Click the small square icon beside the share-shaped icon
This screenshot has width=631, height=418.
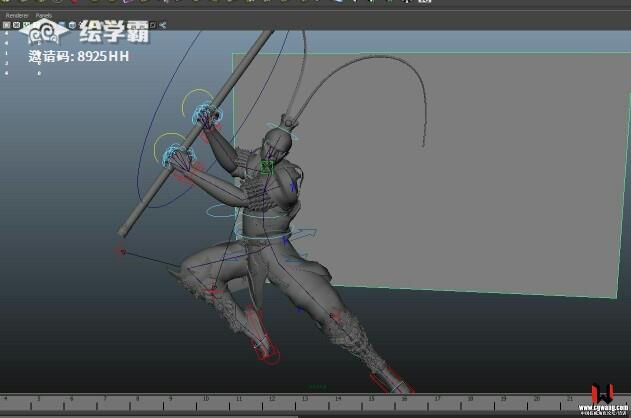point(153,25)
